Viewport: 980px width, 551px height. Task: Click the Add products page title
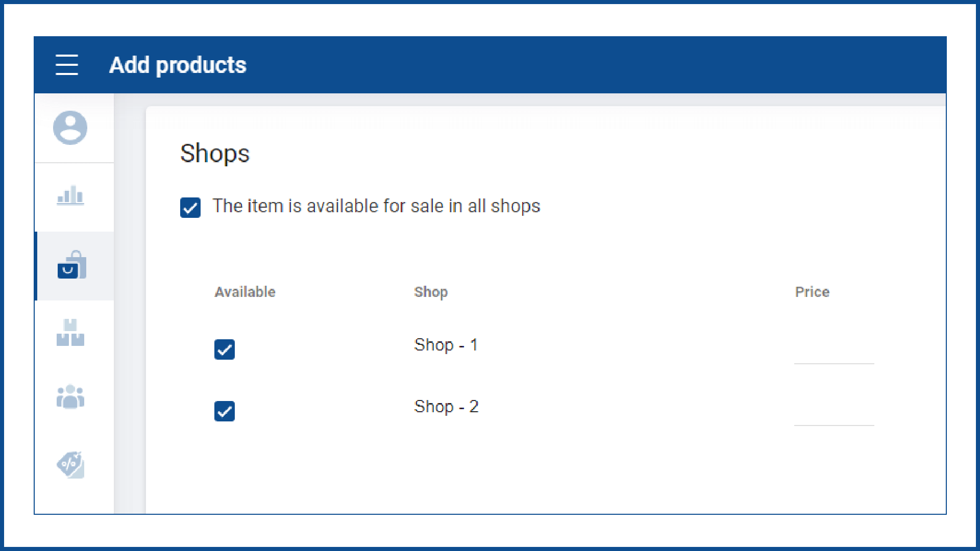click(x=178, y=65)
